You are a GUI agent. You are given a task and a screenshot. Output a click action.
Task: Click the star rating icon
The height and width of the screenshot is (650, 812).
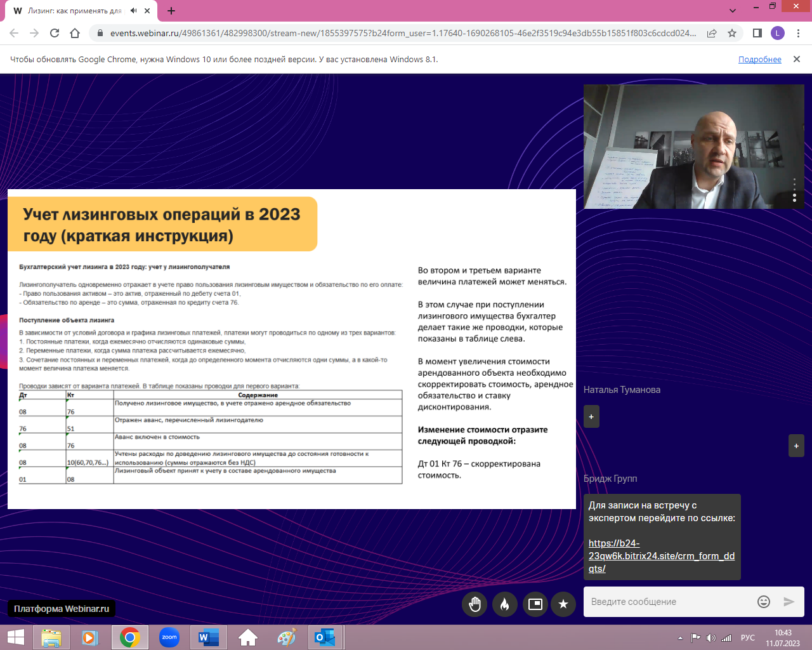tap(563, 604)
